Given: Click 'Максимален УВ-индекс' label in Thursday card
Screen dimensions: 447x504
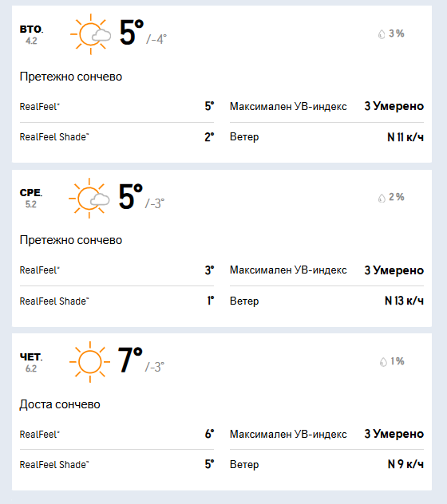Looking at the screenshot, I should [x=288, y=434].
